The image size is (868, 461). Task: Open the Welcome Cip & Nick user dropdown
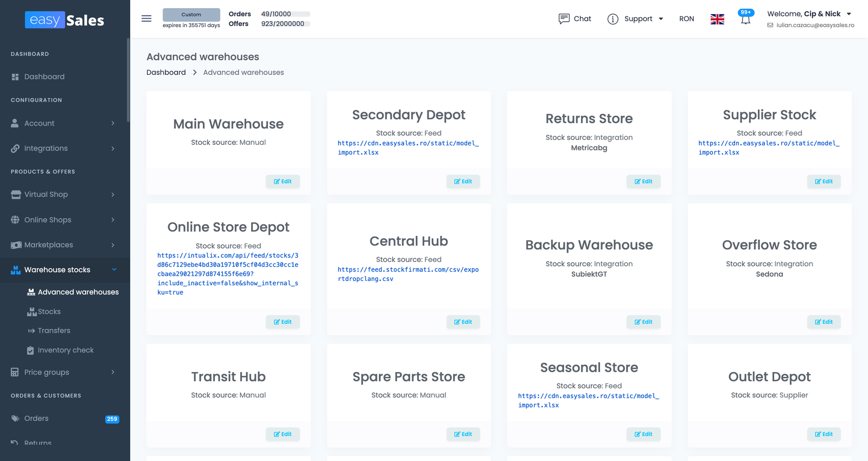pos(810,14)
